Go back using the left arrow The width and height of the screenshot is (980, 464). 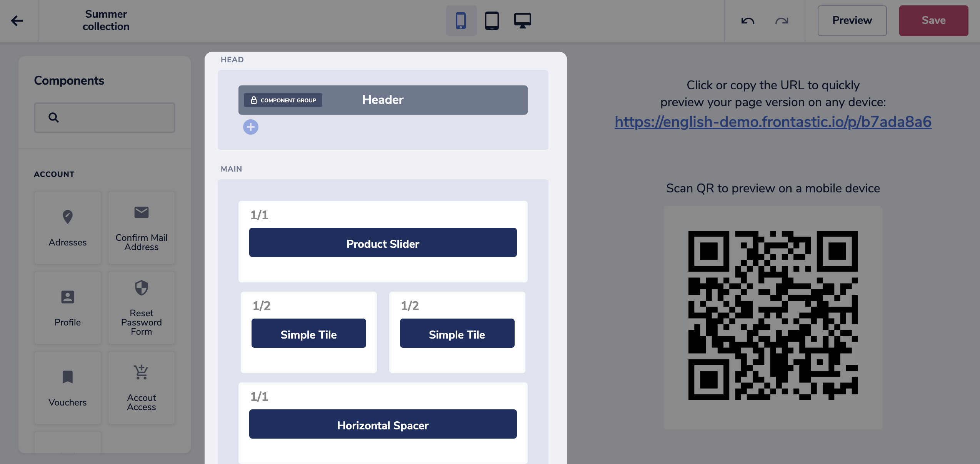point(17,20)
